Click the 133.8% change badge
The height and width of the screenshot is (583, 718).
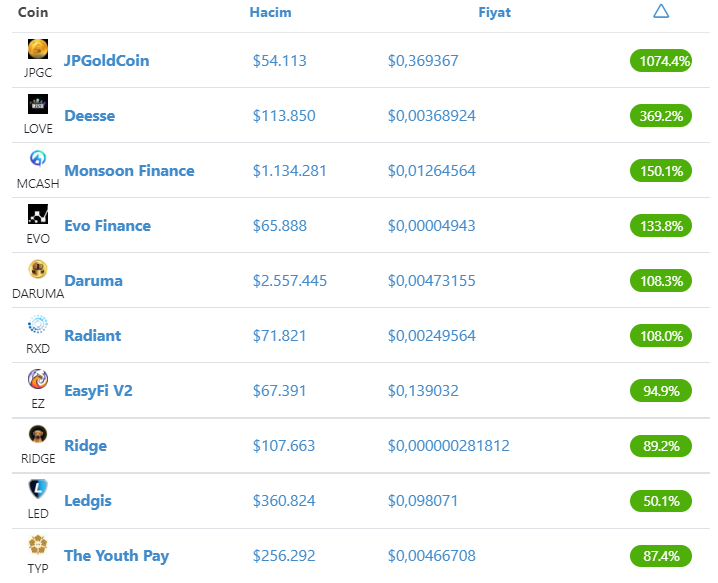(x=661, y=225)
